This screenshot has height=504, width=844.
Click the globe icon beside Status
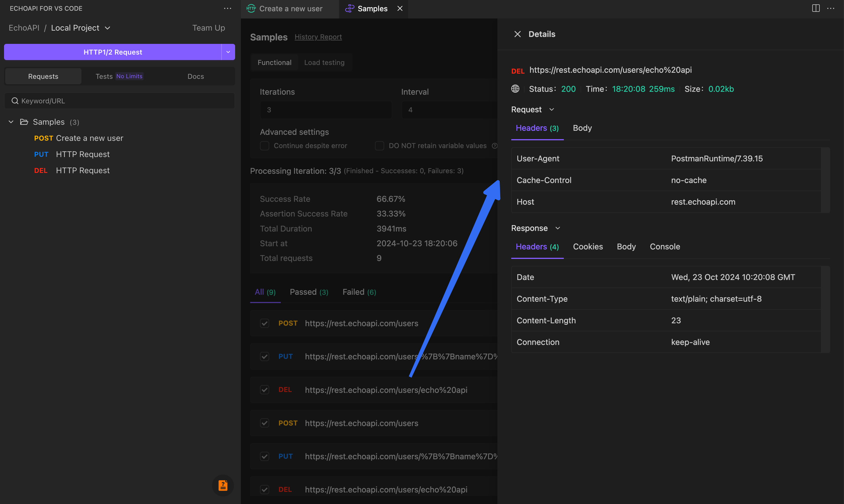(515, 89)
